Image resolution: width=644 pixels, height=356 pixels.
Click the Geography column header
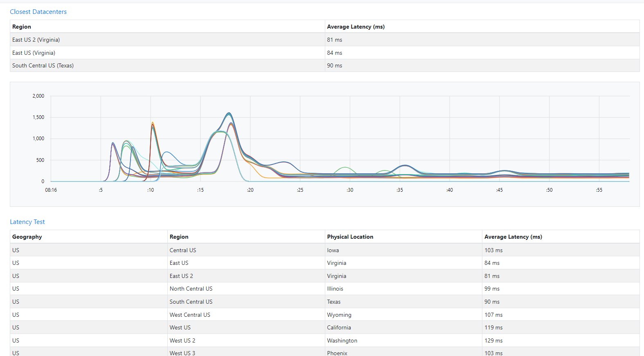tap(27, 237)
